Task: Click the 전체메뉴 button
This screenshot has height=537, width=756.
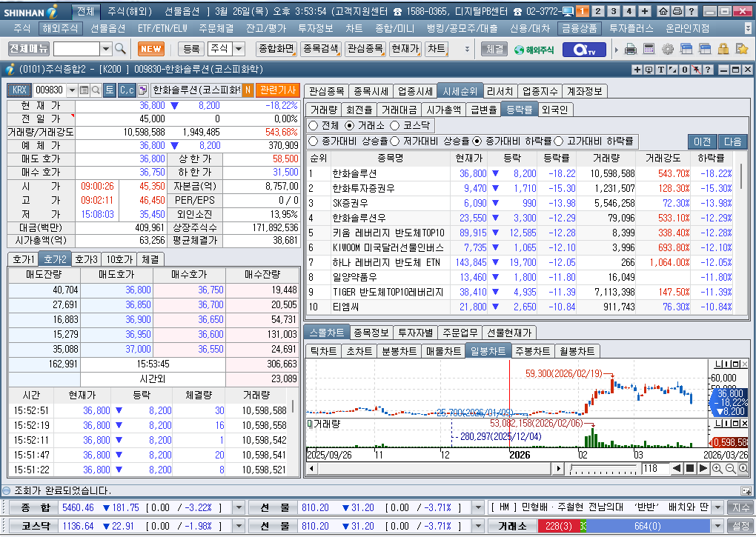Action: (29, 49)
